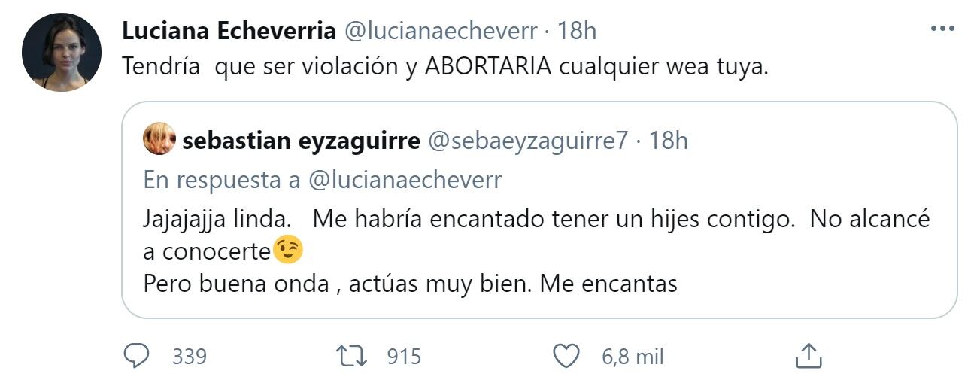Open the @sebaeyzaguirre7 handle
The image size is (980, 386).
pos(526,140)
